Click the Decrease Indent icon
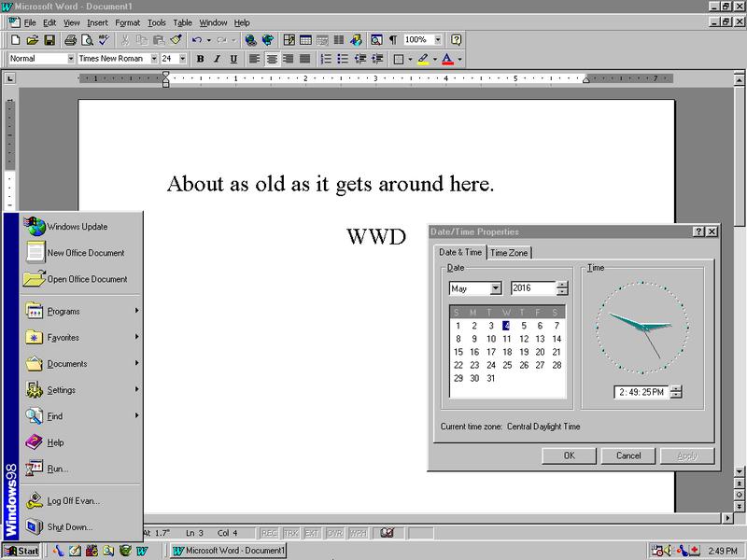This screenshot has width=747, height=560. [360, 59]
